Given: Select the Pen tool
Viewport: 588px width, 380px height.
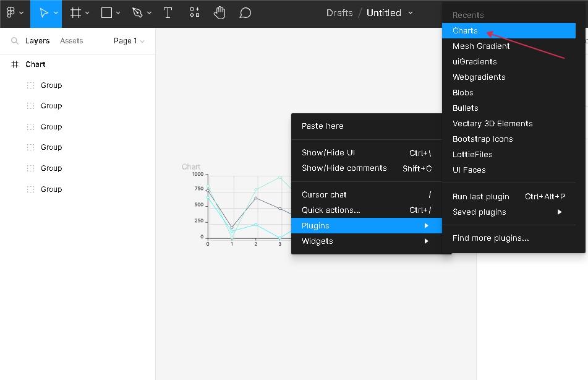Looking at the screenshot, I should 137,13.
